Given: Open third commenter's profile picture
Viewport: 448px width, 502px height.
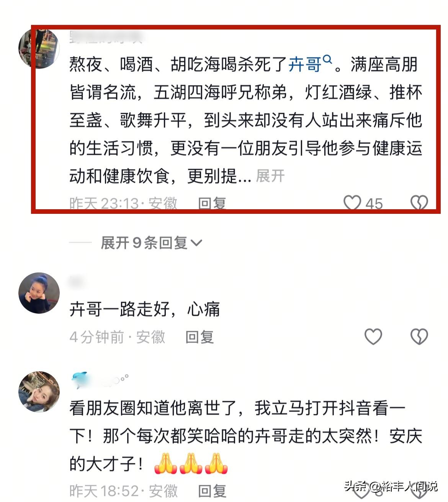Looking at the screenshot, I should click(x=39, y=391).
